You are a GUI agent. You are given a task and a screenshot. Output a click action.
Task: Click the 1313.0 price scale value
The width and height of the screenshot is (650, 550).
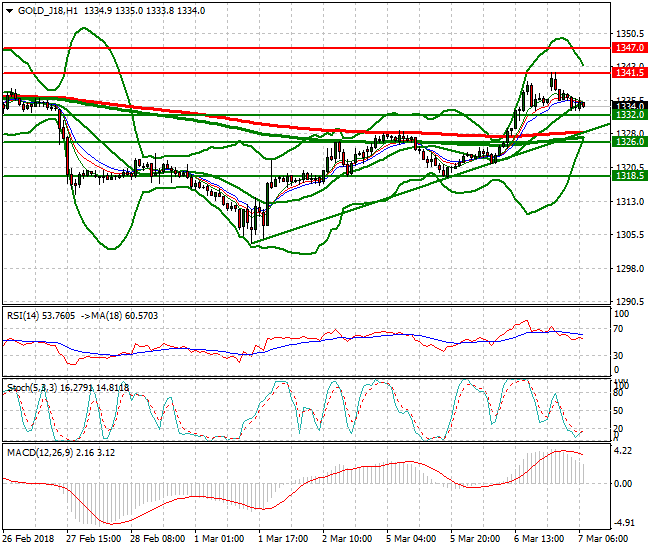click(630, 201)
